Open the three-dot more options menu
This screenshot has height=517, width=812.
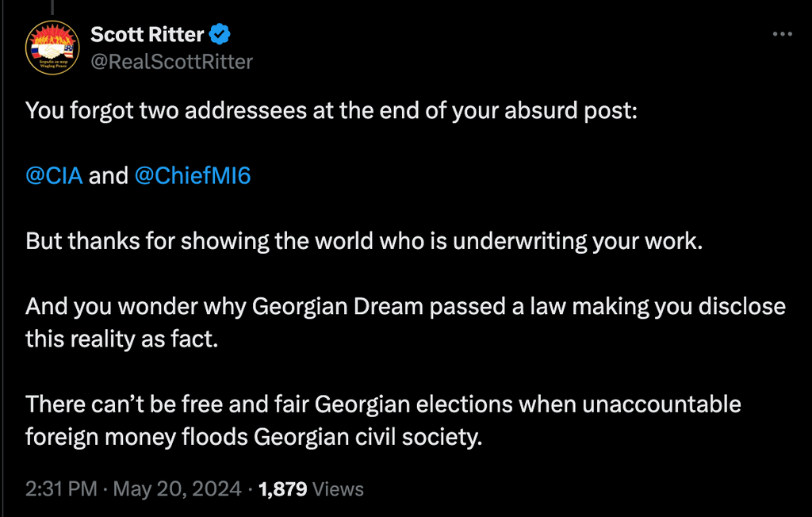782,34
